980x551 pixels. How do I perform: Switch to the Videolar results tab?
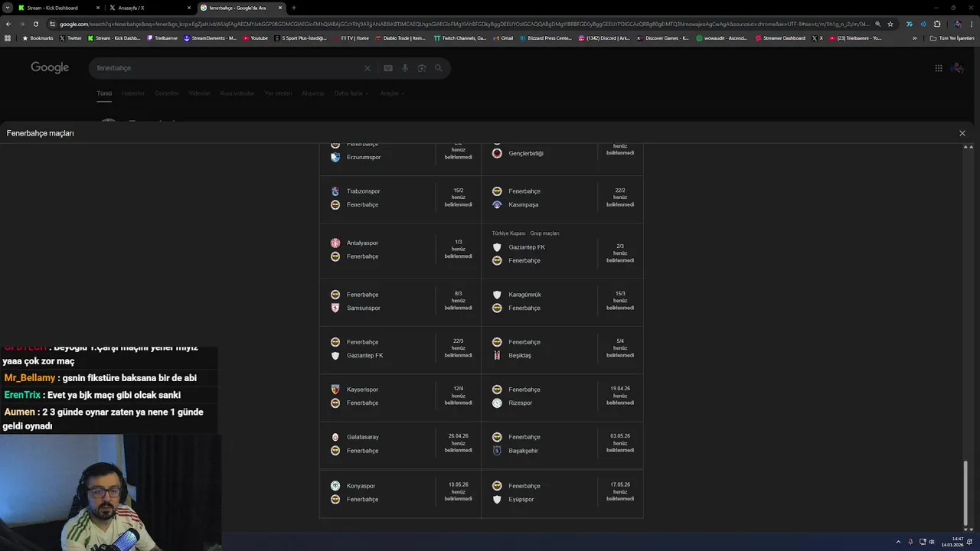[199, 93]
